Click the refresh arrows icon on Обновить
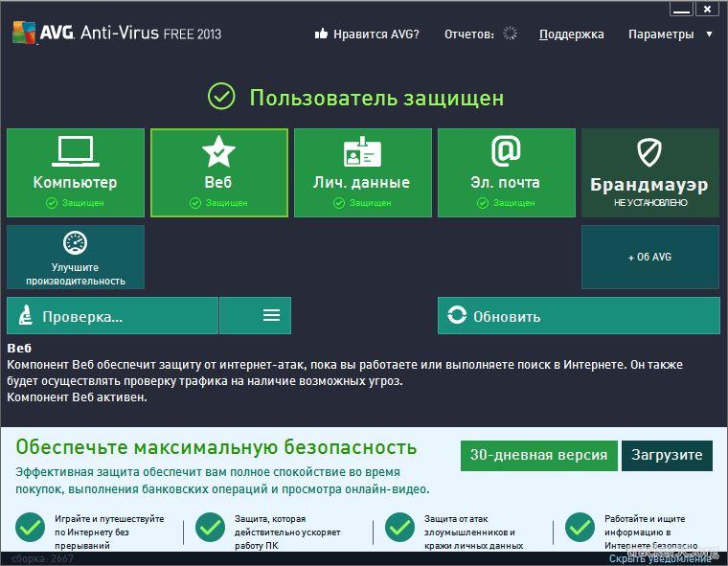Screen dimensions: 728x566 (457, 316)
